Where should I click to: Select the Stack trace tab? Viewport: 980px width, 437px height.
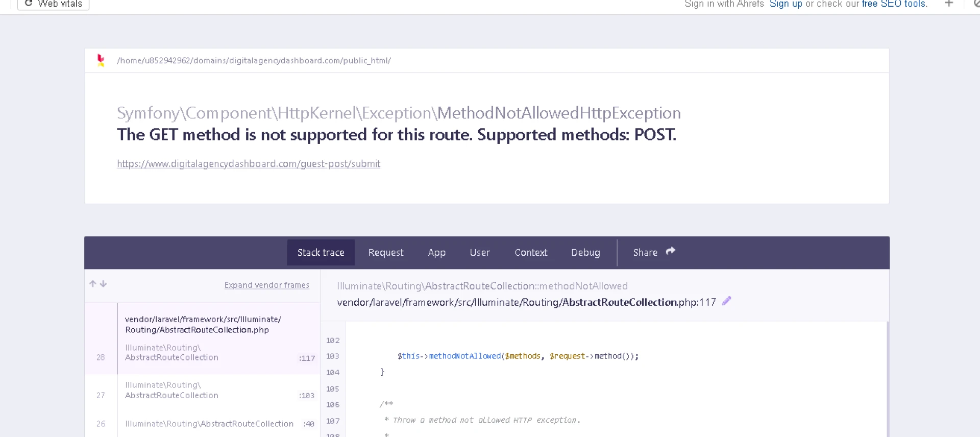[321, 252]
